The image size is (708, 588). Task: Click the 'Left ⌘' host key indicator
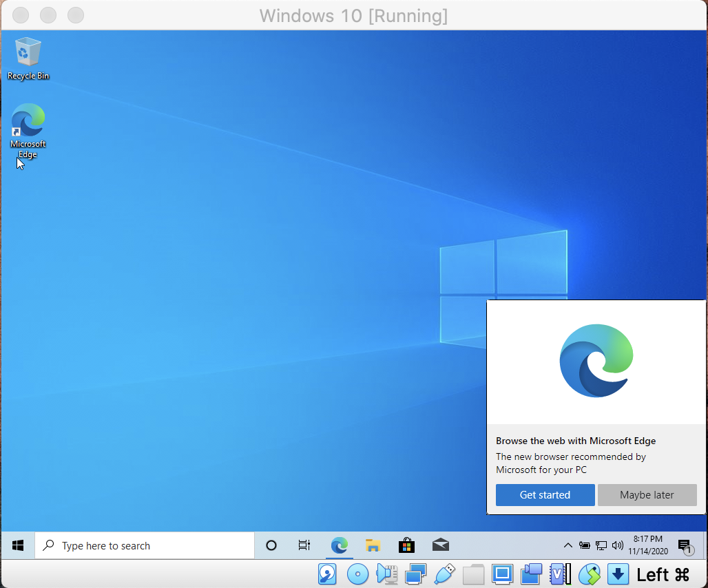click(x=663, y=574)
